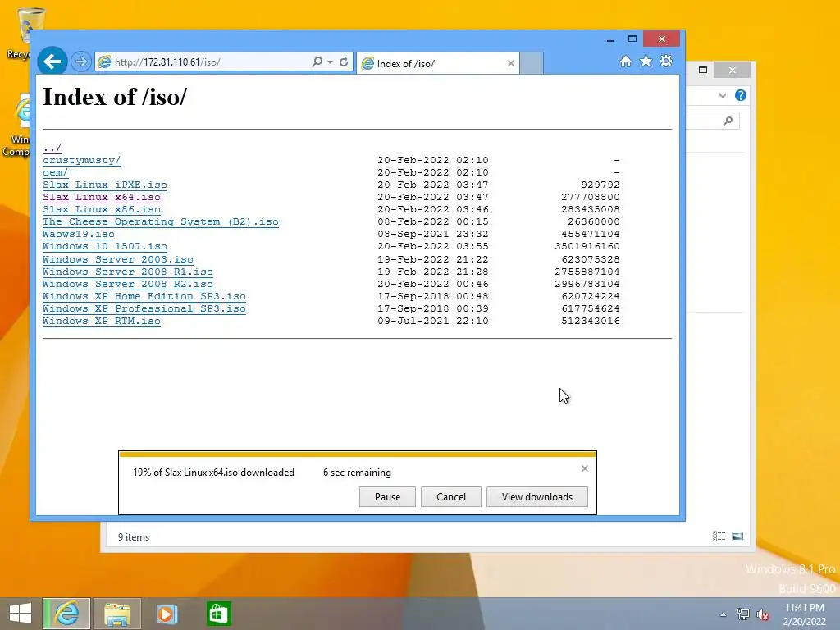Click the search magnifier in File Explorer

(x=728, y=121)
